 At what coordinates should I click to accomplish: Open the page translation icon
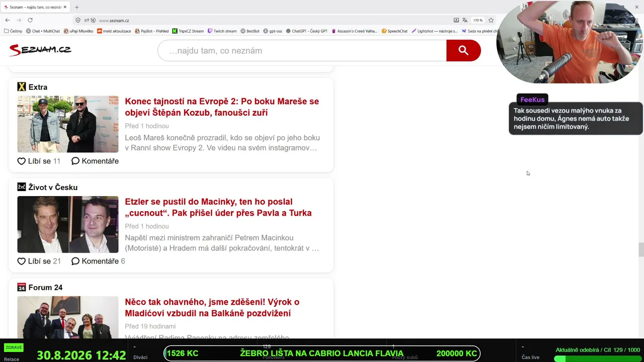pos(465,20)
